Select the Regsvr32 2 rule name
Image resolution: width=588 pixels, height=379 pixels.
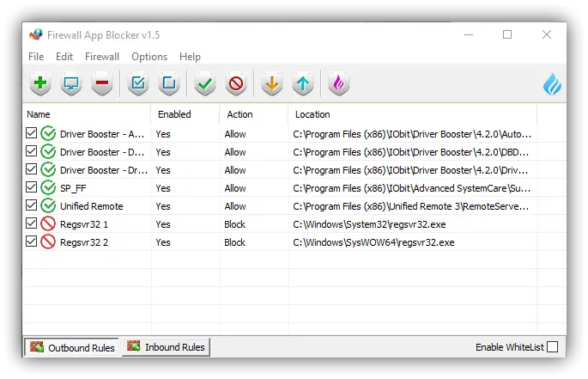(84, 242)
